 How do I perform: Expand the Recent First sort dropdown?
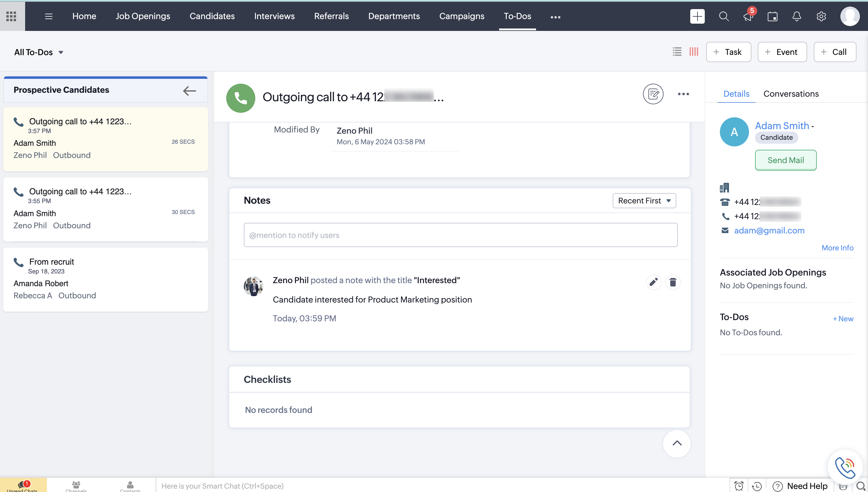(x=644, y=201)
